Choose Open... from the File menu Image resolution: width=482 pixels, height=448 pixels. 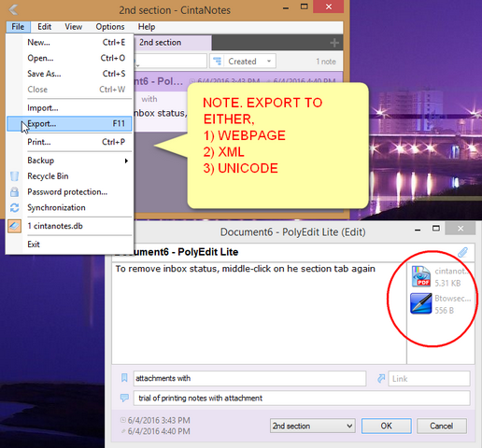tap(69, 58)
